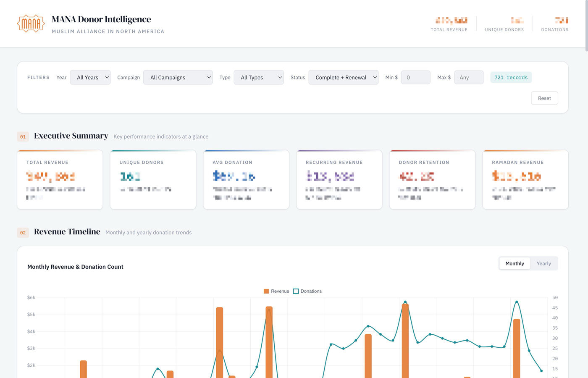588x378 pixels.
Task: Select the Total Revenue summary card
Action: tap(60, 180)
